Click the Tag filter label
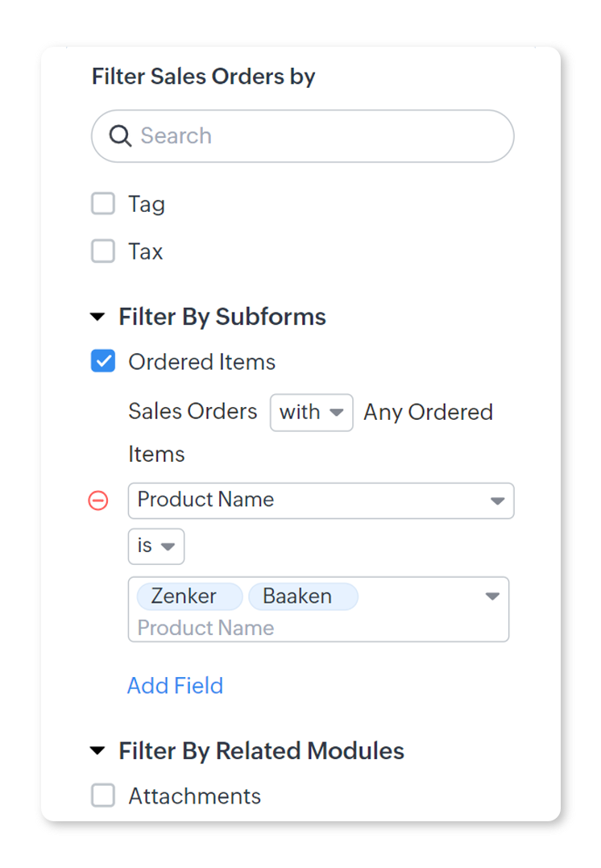601x868 pixels. pyautogui.click(x=147, y=204)
